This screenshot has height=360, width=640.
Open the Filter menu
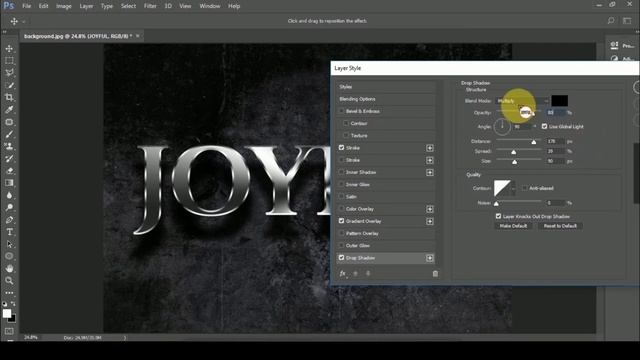pos(150,6)
